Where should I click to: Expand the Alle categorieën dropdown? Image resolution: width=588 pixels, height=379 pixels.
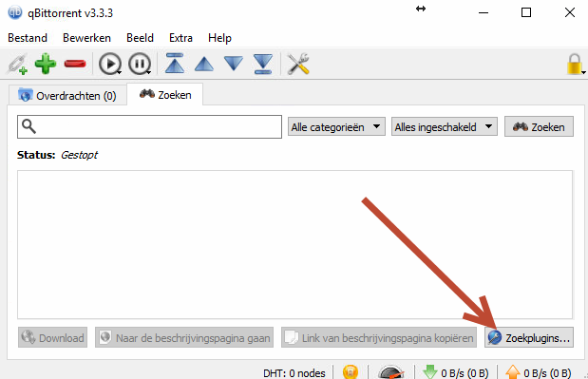point(336,127)
